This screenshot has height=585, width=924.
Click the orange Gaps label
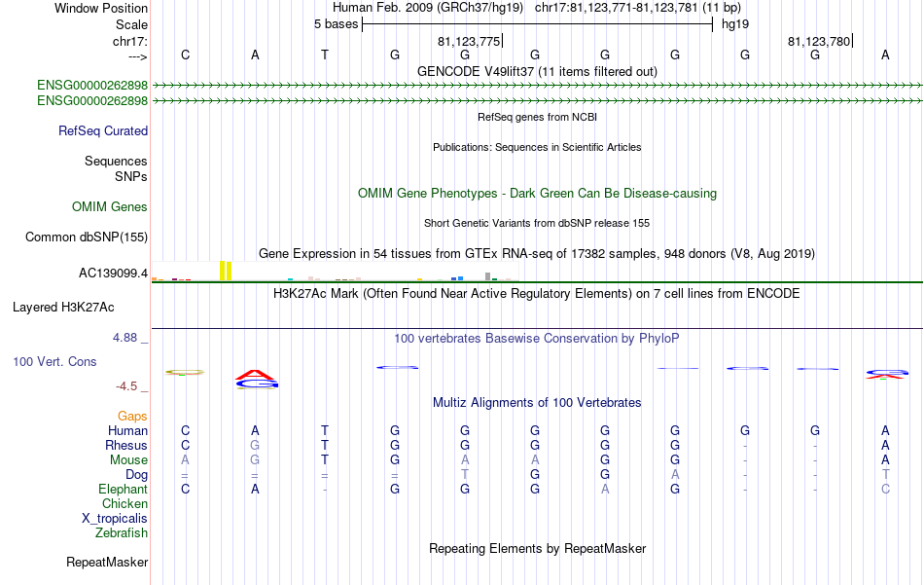pyautogui.click(x=132, y=417)
